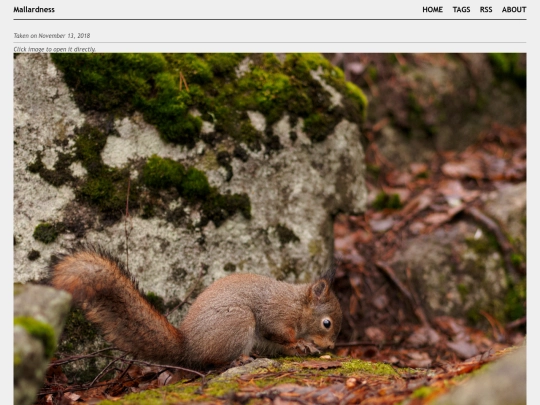Screen dimensions: 540x405
Task: Open the HOME navigation link
Action: click(433, 10)
